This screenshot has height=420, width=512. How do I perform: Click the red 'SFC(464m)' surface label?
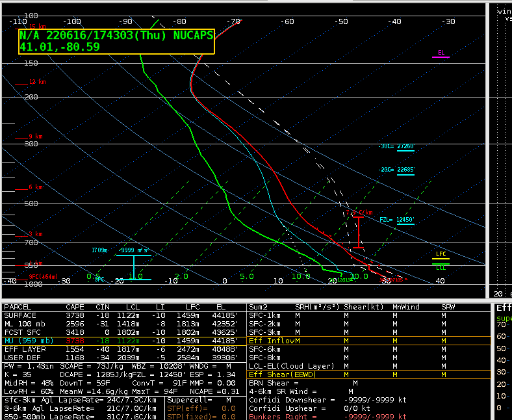coord(43,277)
